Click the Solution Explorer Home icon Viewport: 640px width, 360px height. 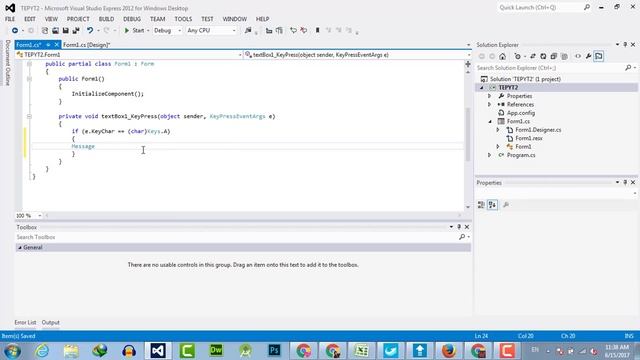pos(502,56)
